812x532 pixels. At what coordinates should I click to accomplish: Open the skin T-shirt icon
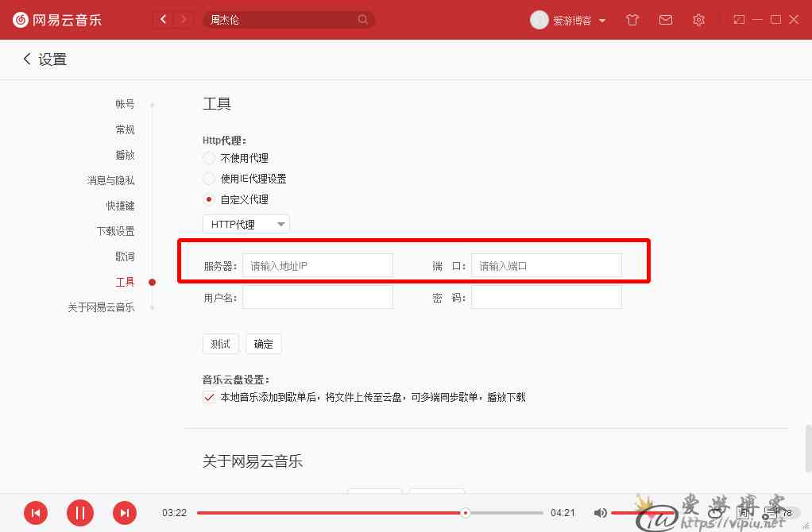632,20
